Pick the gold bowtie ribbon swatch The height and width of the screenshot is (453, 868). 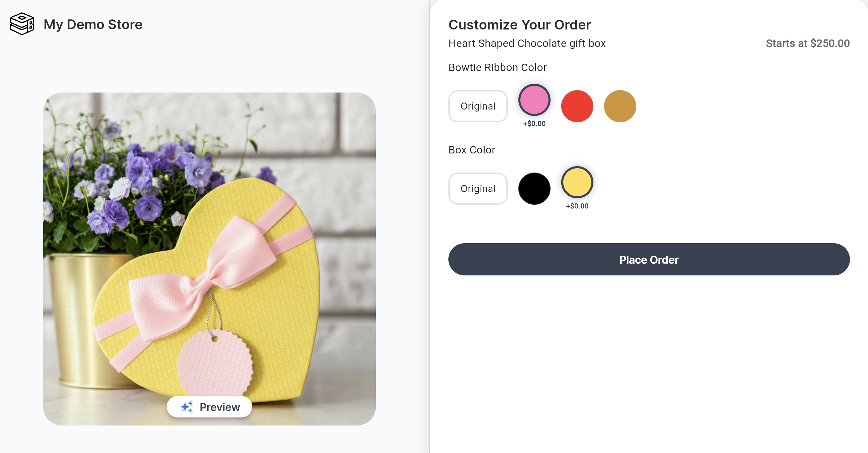click(x=620, y=106)
